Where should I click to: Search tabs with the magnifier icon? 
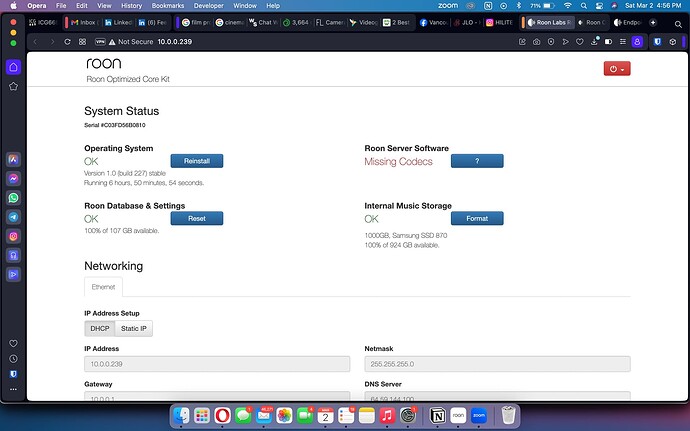pos(678,24)
